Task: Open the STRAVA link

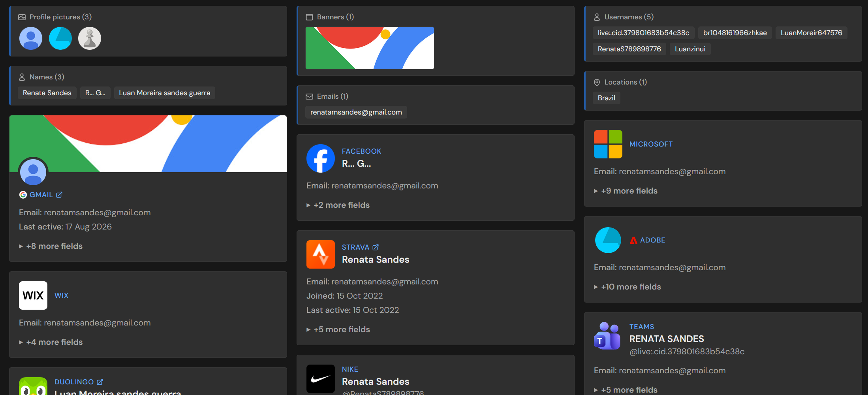Action: click(x=355, y=247)
